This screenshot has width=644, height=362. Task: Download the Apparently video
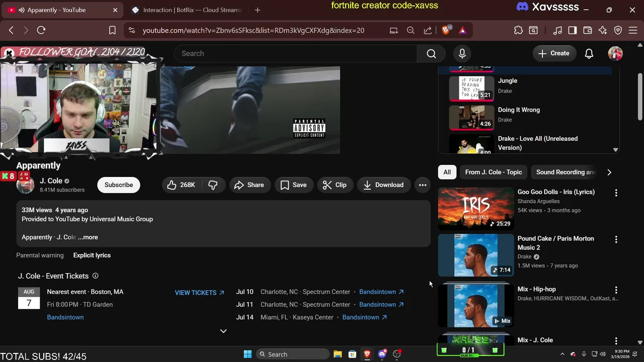(x=384, y=185)
